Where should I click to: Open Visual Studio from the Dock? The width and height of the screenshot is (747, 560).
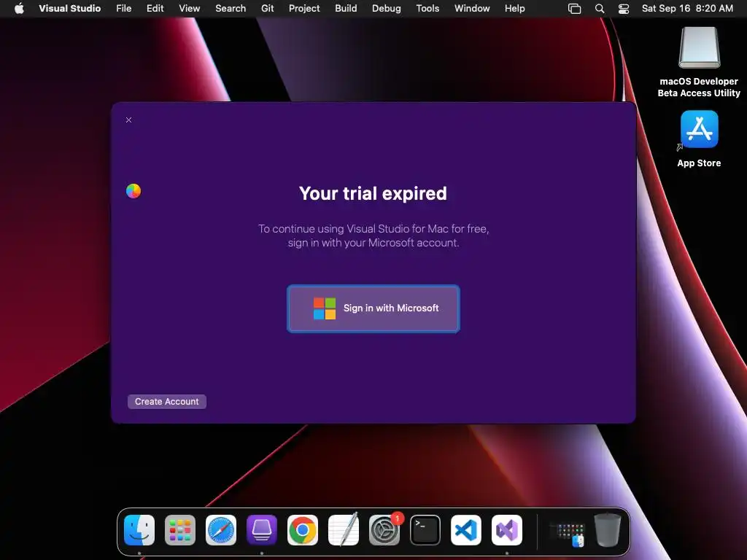click(x=507, y=530)
